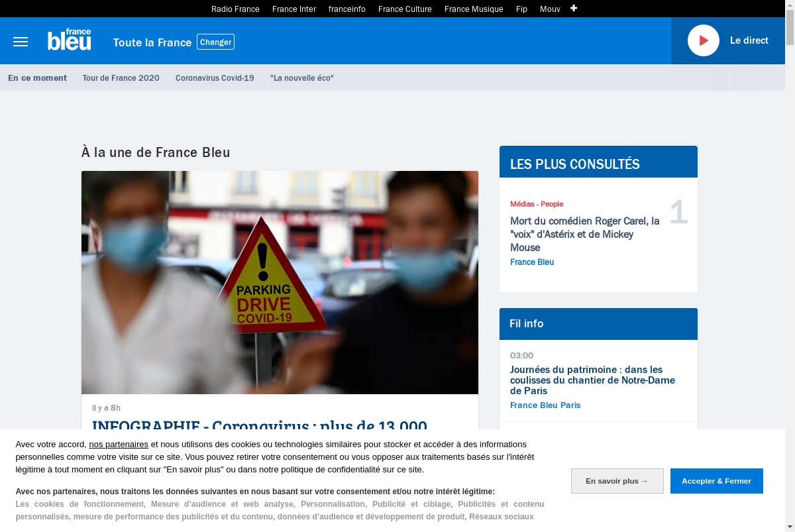
Task: Open Tour de France 2020 topic
Action: [x=121, y=78]
